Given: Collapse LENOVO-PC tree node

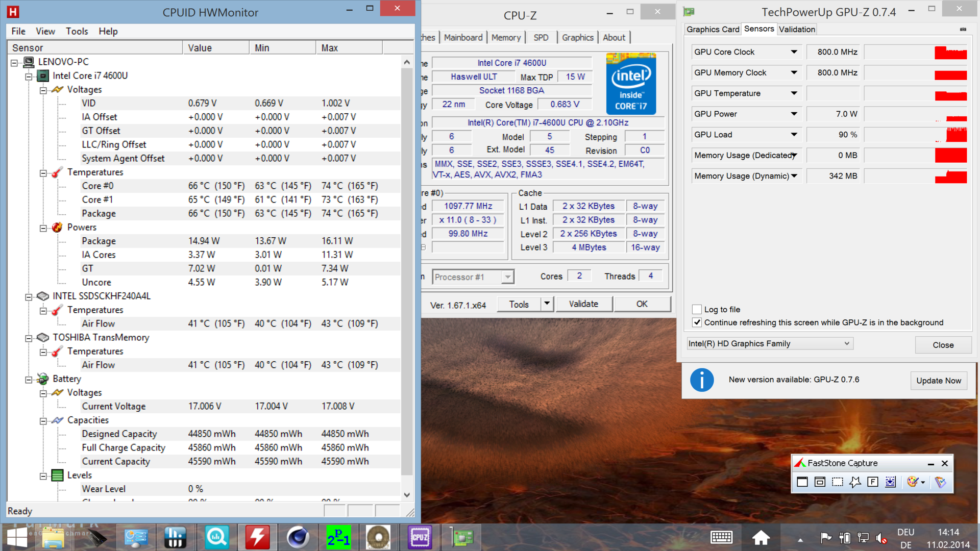Looking at the screenshot, I should pos(14,63).
